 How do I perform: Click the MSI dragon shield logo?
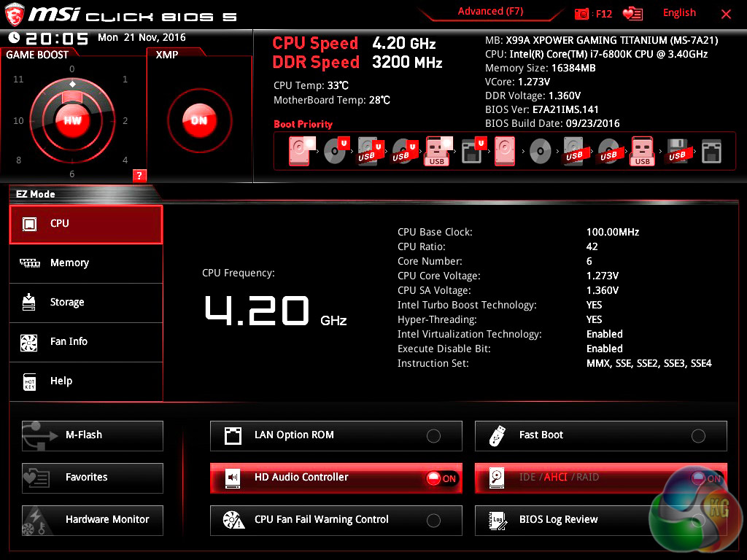point(15,15)
